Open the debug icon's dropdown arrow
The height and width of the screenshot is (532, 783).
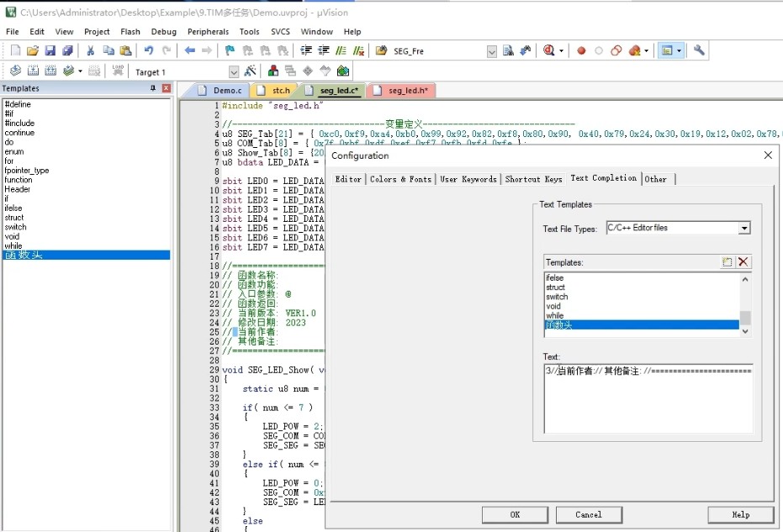(561, 50)
